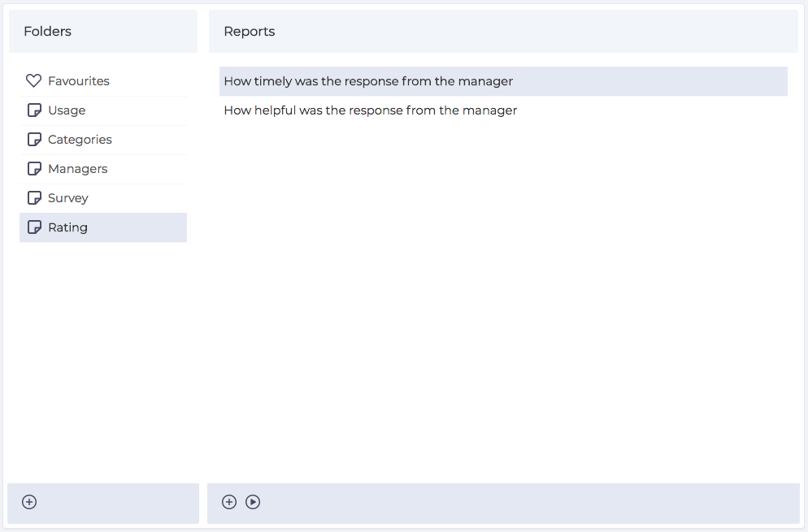Viewport: 808px width, 532px height.
Task: Click the bookmark icon beside Survey
Action: [33, 197]
